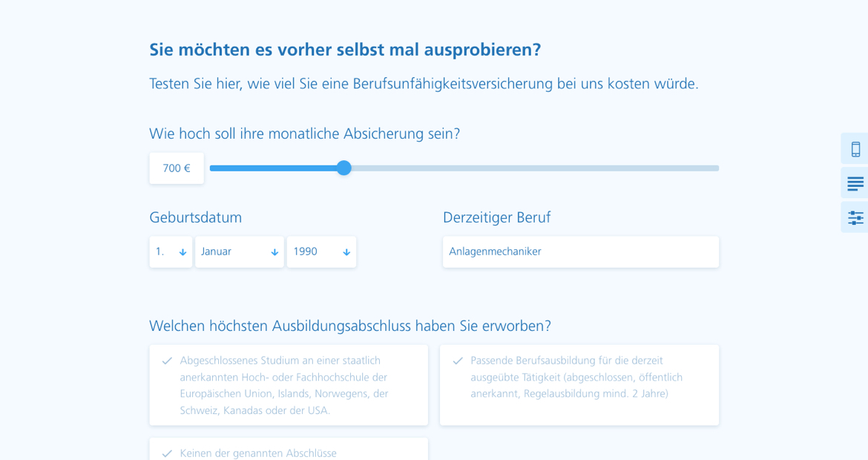Click checkmark beside Passende Berufsausbildung option

click(x=458, y=361)
